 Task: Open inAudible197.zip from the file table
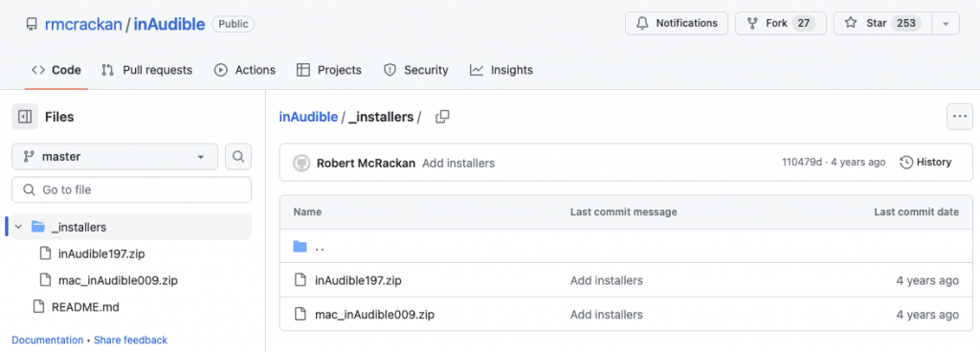pyautogui.click(x=358, y=281)
